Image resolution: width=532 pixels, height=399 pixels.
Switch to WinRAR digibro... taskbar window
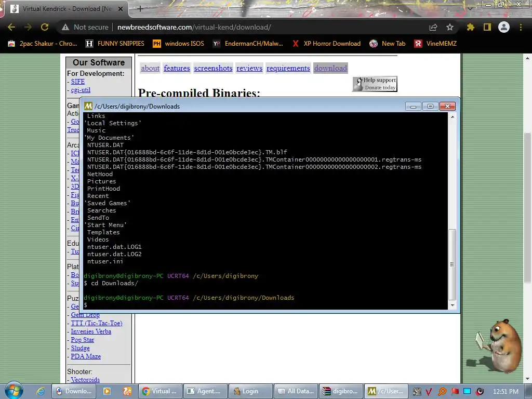click(x=341, y=391)
